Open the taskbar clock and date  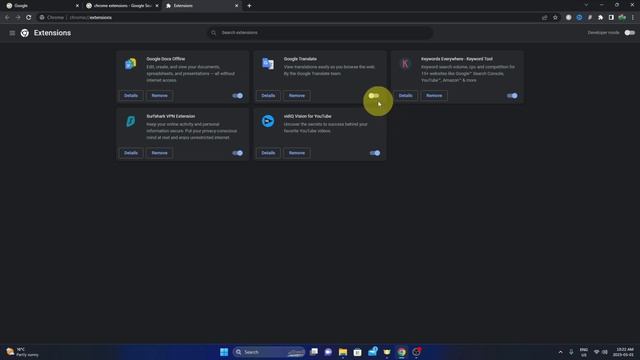624,352
